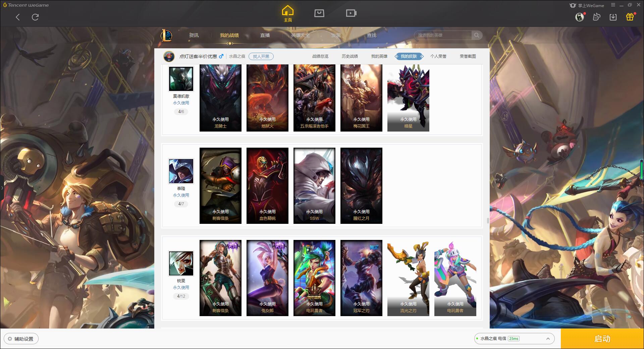The height and width of the screenshot is (349, 644).
Task: Open the 流光之刃 skin card
Action: click(x=408, y=278)
